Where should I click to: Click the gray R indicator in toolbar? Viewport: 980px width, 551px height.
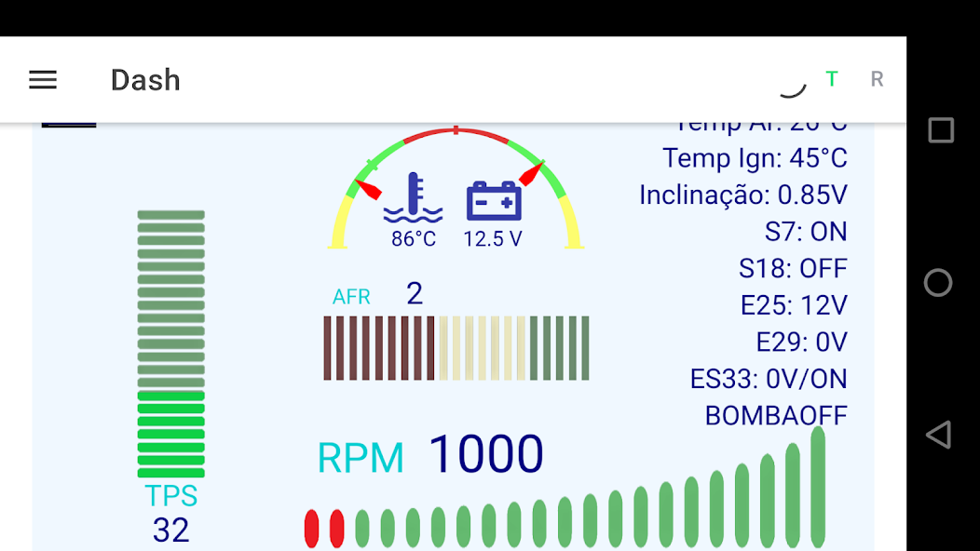877,79
